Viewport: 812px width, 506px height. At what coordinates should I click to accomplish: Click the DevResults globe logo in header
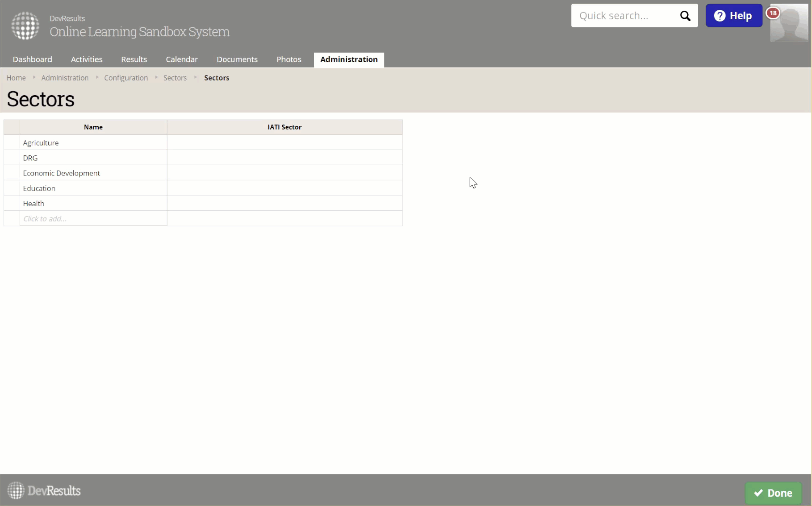(25, 26)
